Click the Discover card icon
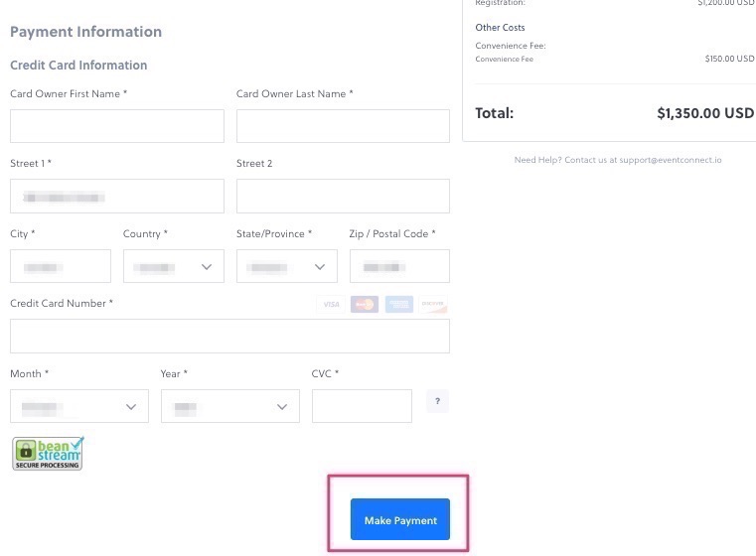The image size is (756, 556). [433, 305]
